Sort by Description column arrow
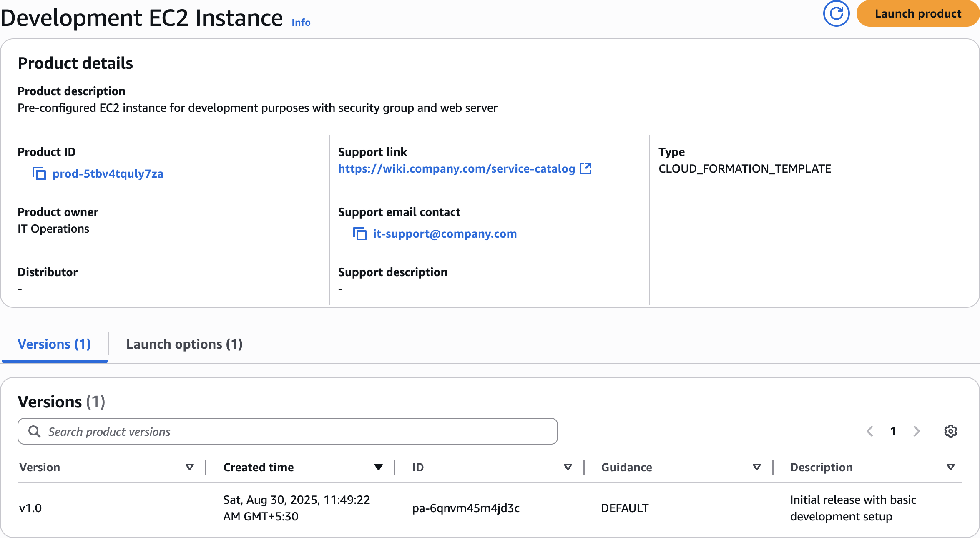This screenshot has width=980, height=538. tap(950, 467)
